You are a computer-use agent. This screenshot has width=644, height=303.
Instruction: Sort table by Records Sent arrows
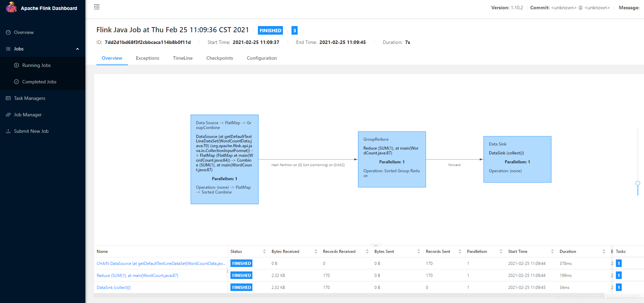pos(460,252)
